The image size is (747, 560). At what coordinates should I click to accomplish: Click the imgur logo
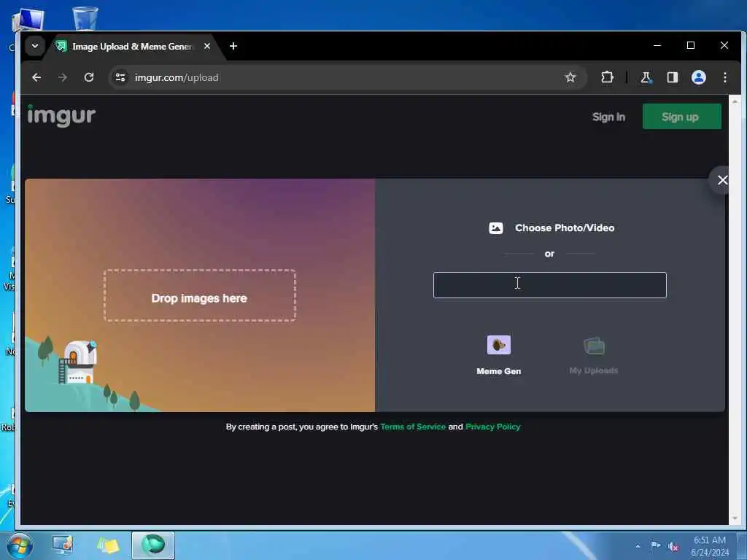pyautogui.click(x=61, y=116)
